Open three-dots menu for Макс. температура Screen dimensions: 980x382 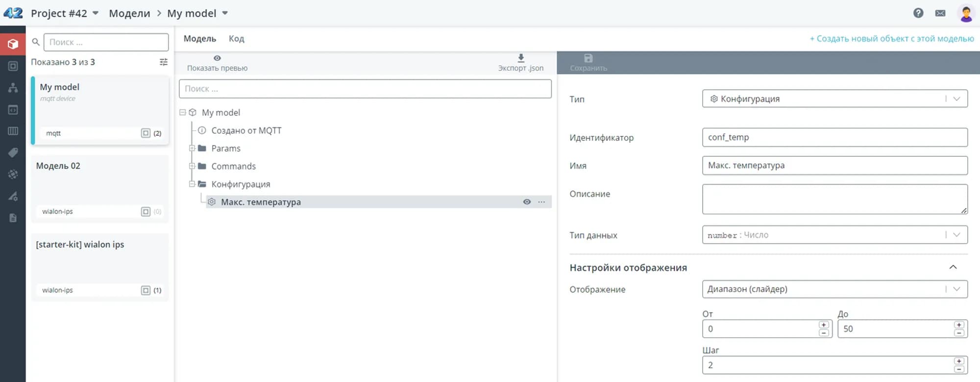(x=541, y=202)
